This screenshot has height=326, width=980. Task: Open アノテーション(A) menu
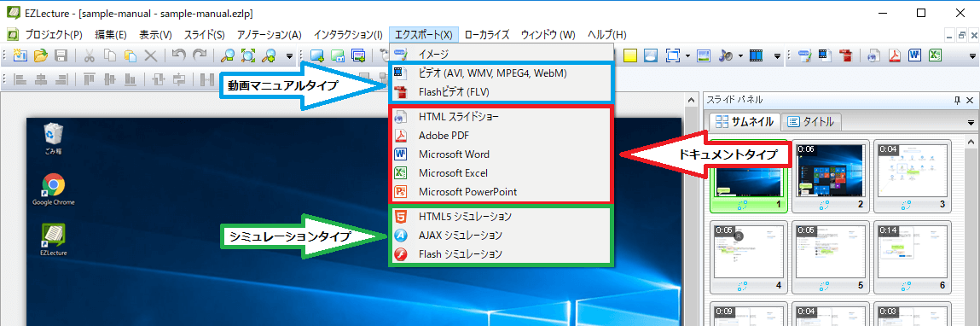click(x=270, y=34)
